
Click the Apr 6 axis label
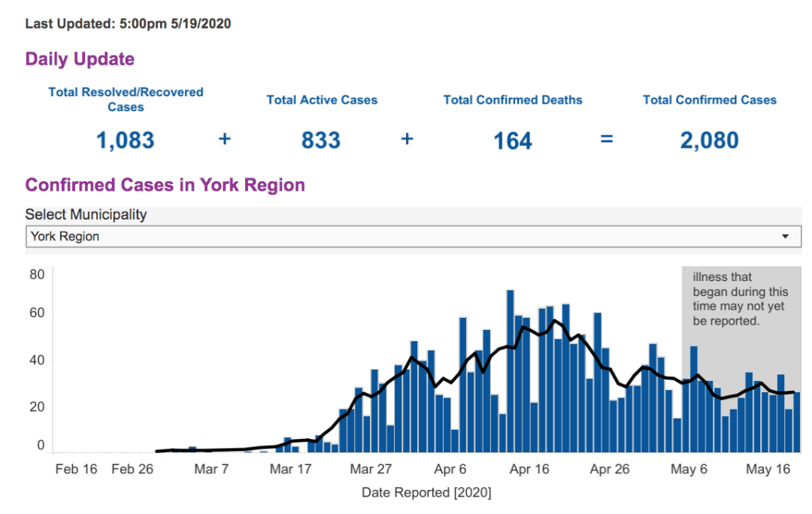coord(450,470)
